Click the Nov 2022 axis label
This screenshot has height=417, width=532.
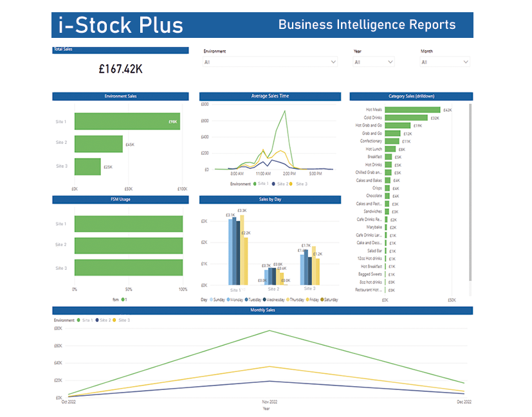tap(270, 402)
